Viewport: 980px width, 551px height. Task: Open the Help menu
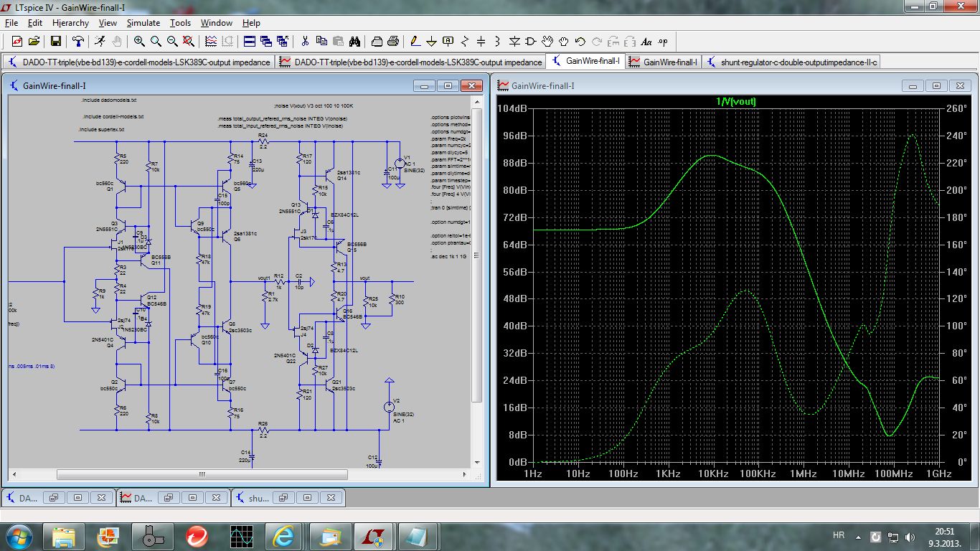pyautogui.click(x=251, y=23)
